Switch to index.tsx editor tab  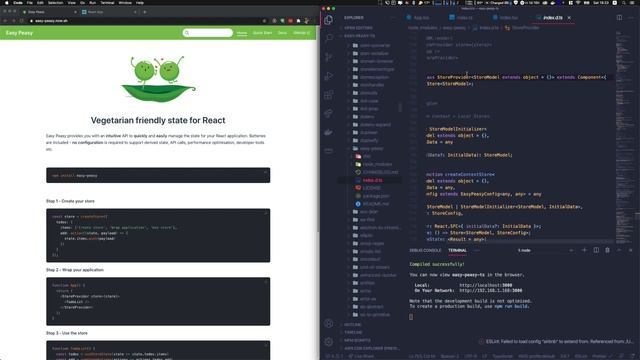505,18
